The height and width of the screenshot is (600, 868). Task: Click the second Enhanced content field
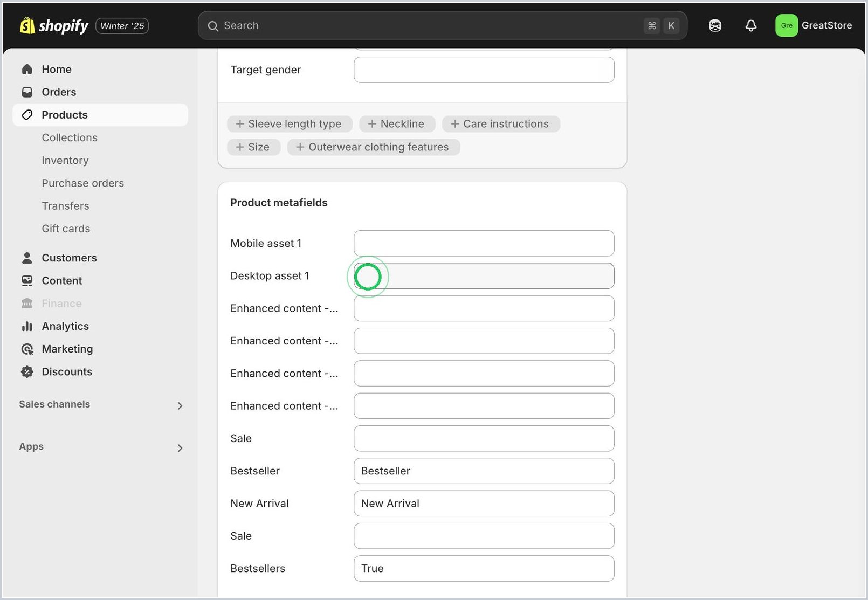[484, 341]
